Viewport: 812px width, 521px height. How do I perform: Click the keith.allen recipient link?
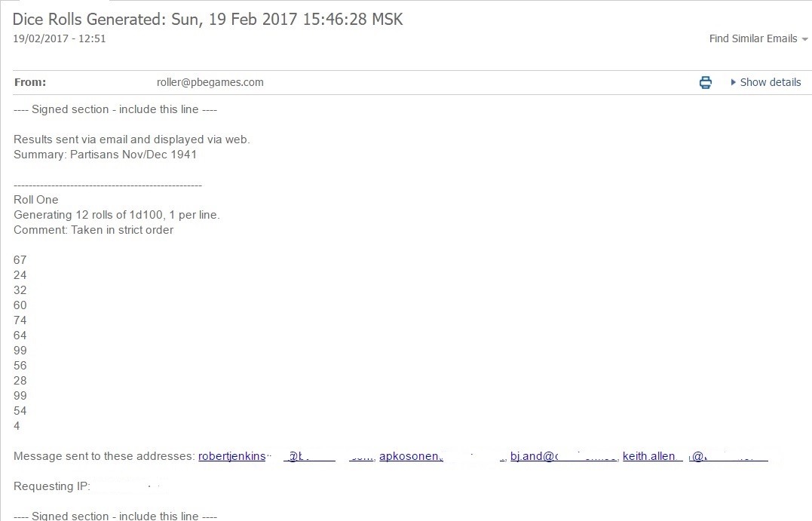(649, 456)
